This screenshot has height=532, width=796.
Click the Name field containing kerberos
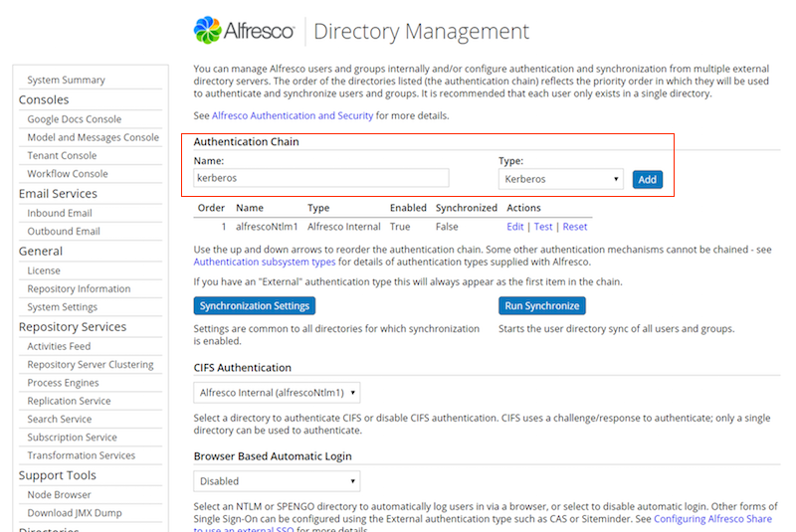(x=320, y=178)
